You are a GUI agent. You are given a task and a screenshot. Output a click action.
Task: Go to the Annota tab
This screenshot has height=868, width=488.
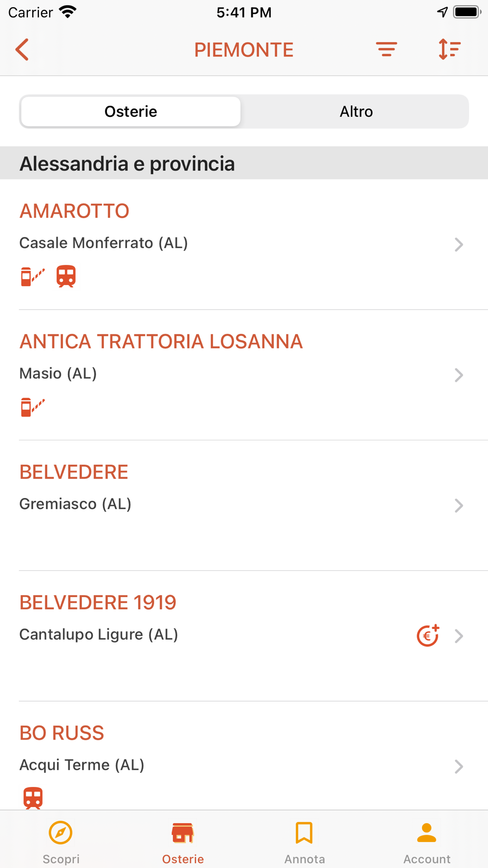pos(305,841)
